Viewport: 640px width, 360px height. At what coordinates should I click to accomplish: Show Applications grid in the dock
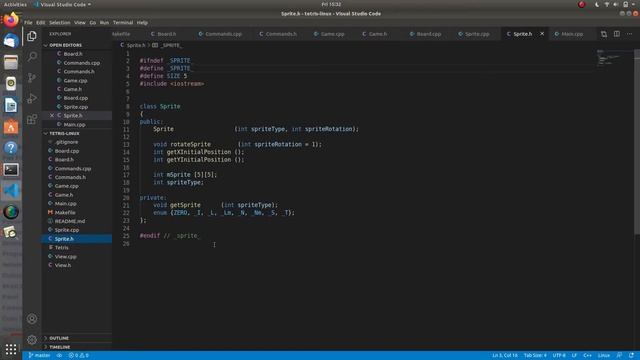pos(11,349)
